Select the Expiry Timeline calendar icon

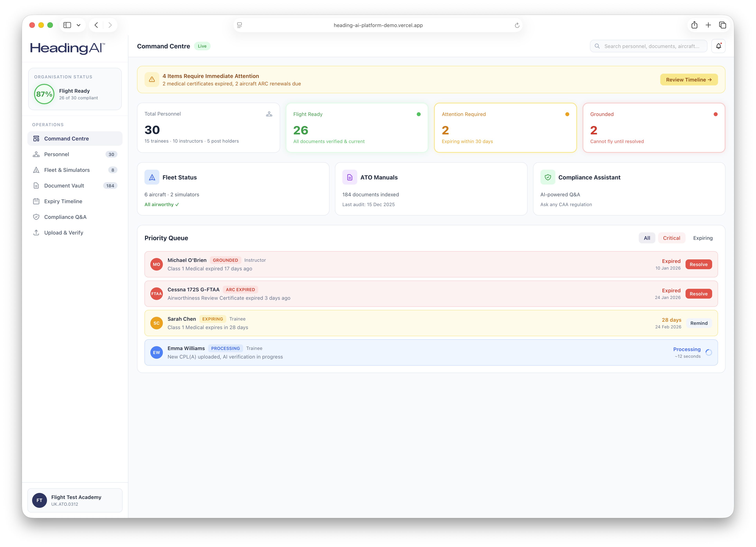36,201
